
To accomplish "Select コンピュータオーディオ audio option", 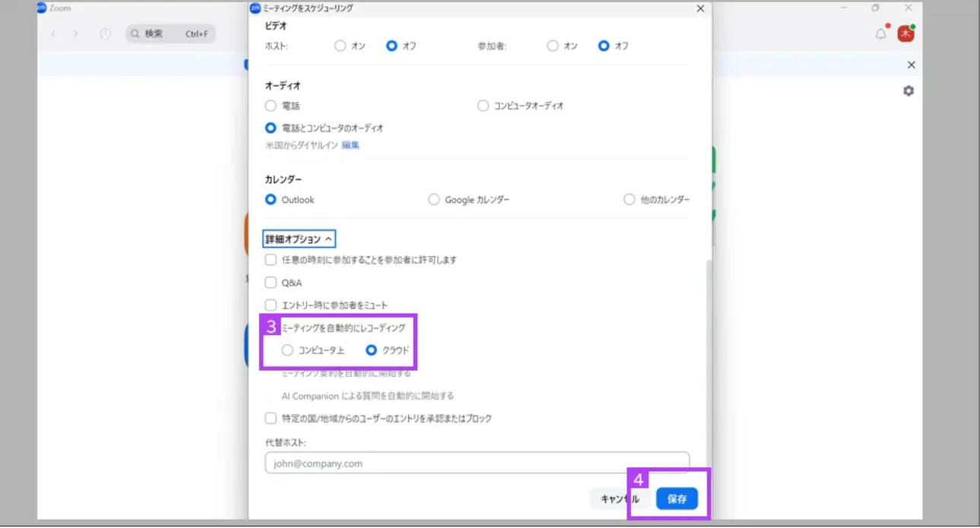I will point(483,106).
